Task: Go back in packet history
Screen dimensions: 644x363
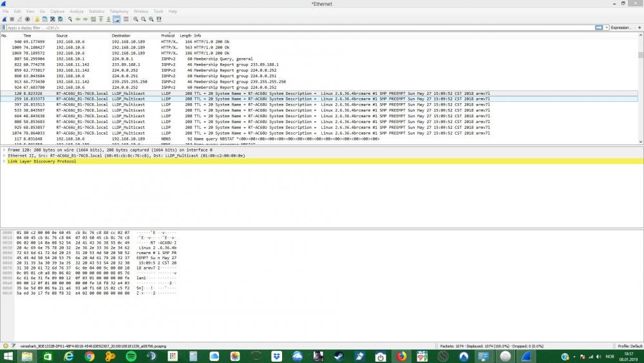Action: [78, 19]
